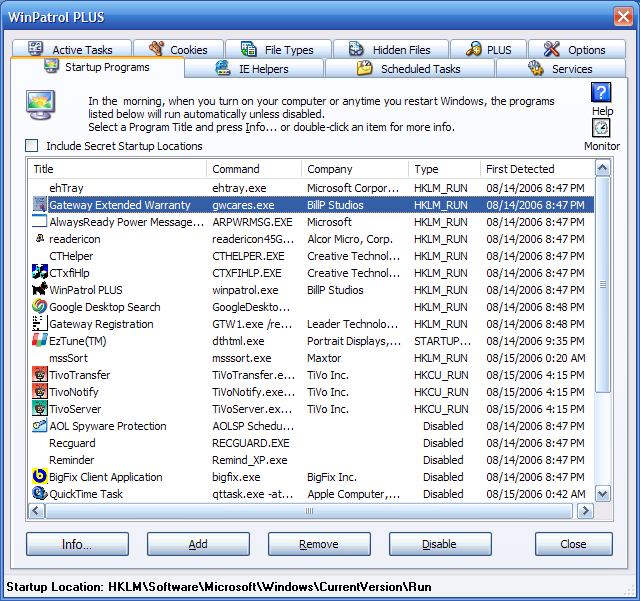The image size is (640, 601).
Task: Sort list by Command column header
Action: [x=254, y=169]
